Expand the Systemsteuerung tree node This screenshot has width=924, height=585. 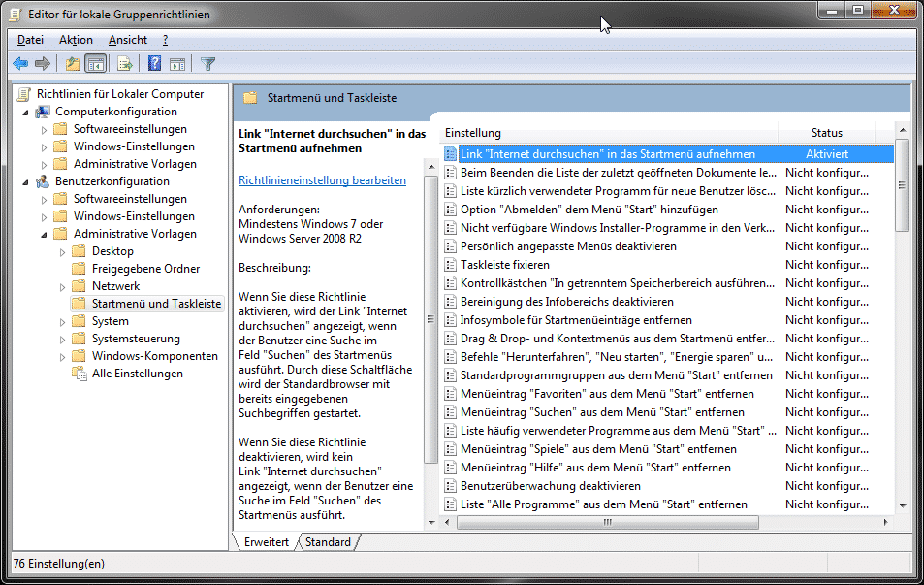(x=62, y=340)
